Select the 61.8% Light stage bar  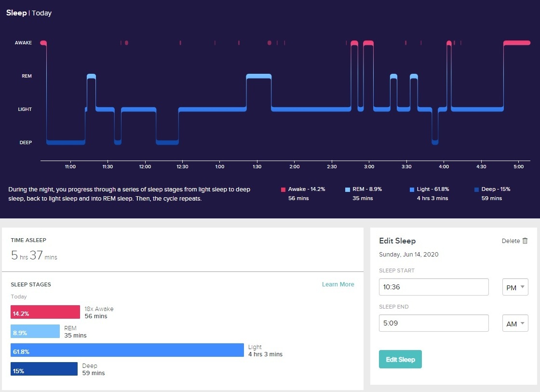(127, 350)
